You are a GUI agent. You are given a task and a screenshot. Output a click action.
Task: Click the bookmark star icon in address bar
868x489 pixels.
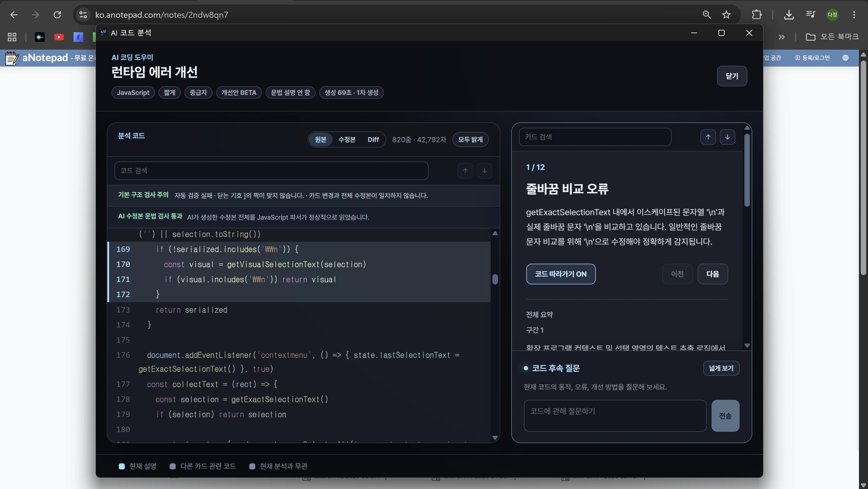(x=726, y=15)
